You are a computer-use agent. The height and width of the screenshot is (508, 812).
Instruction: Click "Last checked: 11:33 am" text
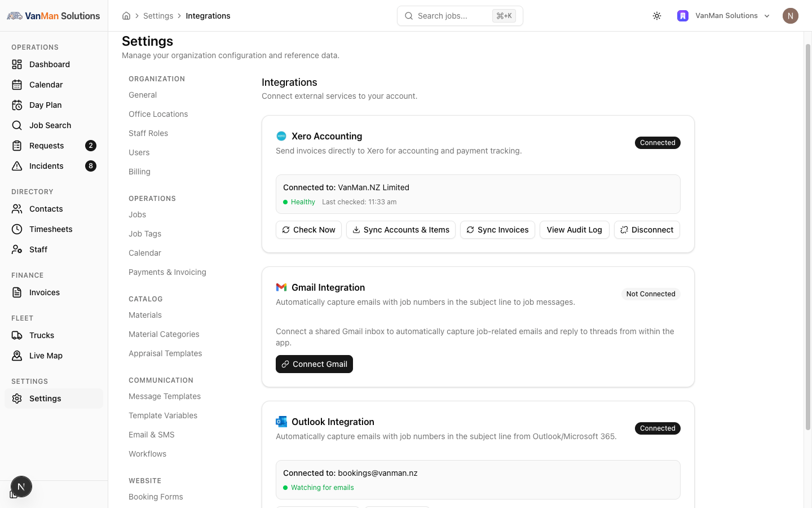tap(359, 202)
